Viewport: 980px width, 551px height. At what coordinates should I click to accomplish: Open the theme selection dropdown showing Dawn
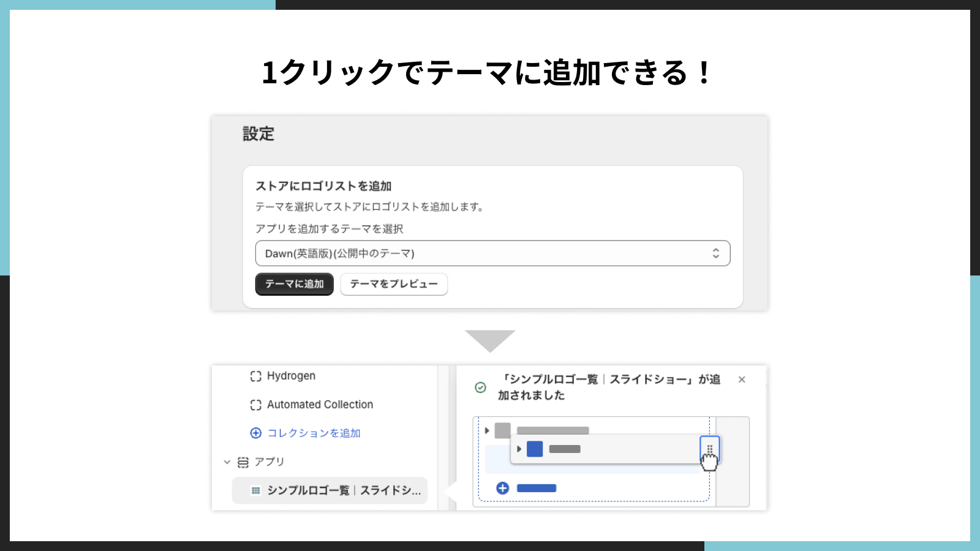492,253
